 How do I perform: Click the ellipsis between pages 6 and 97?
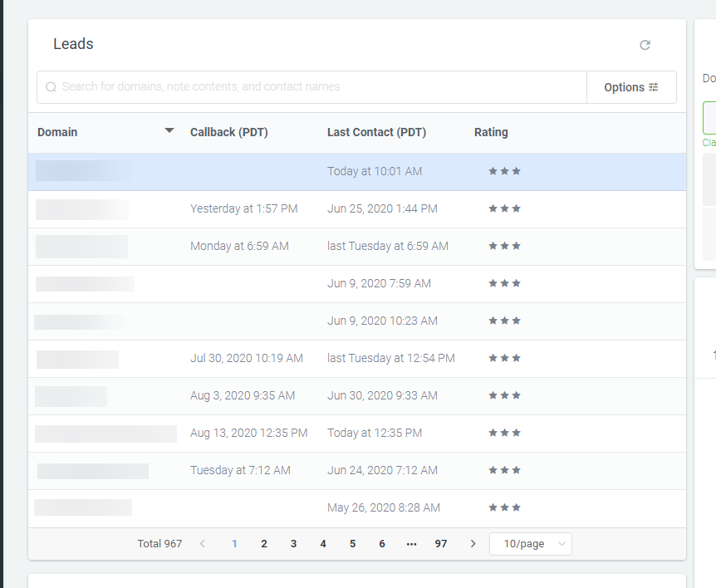point(411,543)
